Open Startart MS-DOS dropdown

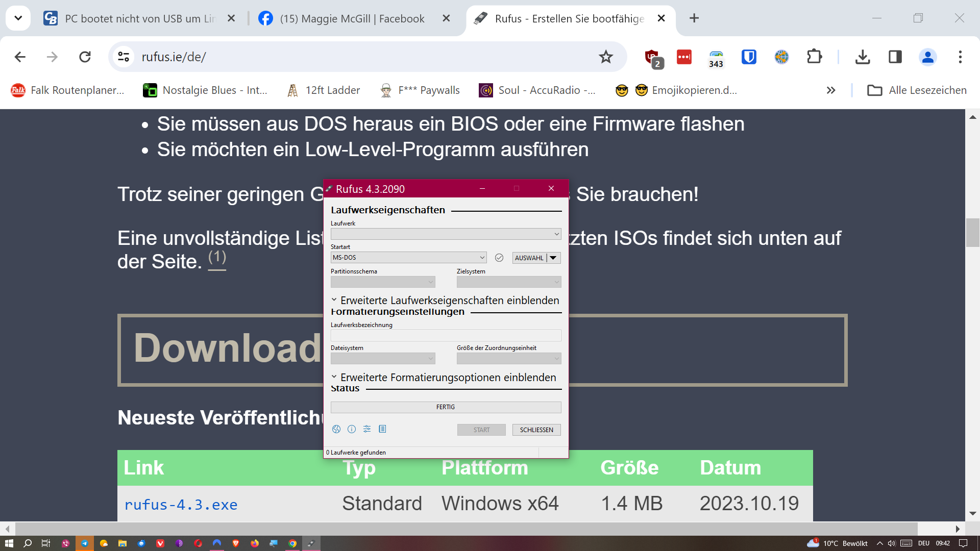(408, 258)
